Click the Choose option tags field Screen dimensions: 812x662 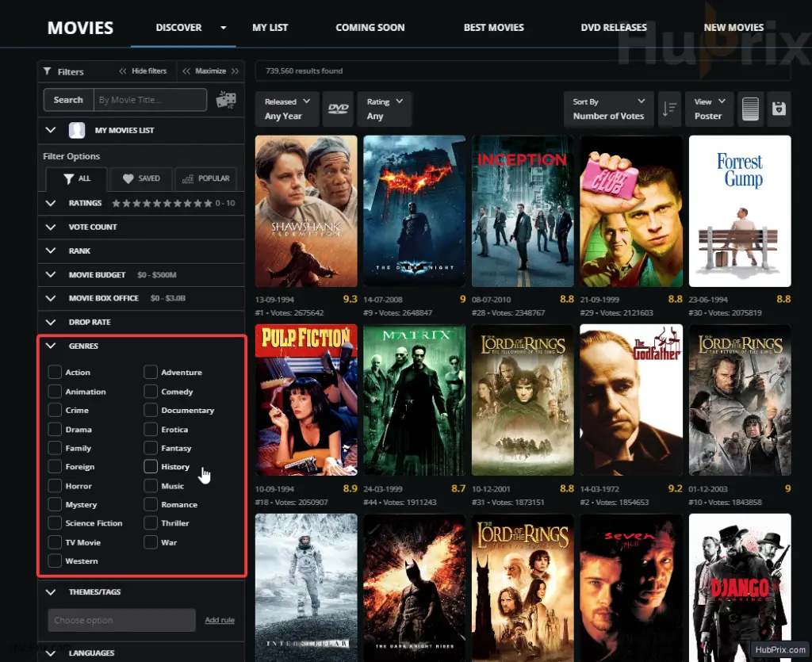pos(121,620)
